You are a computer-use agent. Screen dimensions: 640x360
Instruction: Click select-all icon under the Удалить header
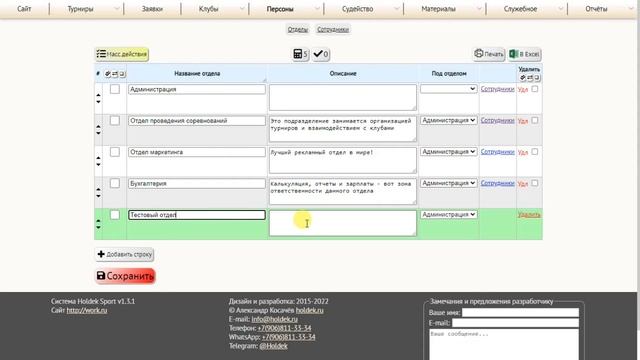click(522, 78)
